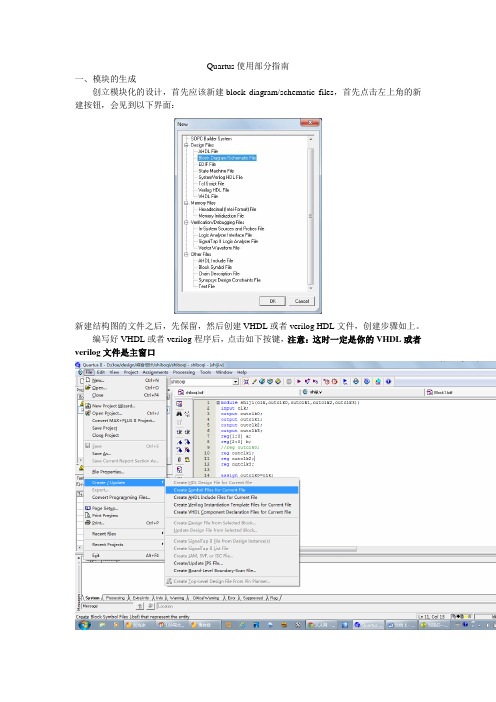496x702 pixels.
Task: Open the Window menu
Action: click(x=224, y=372)
